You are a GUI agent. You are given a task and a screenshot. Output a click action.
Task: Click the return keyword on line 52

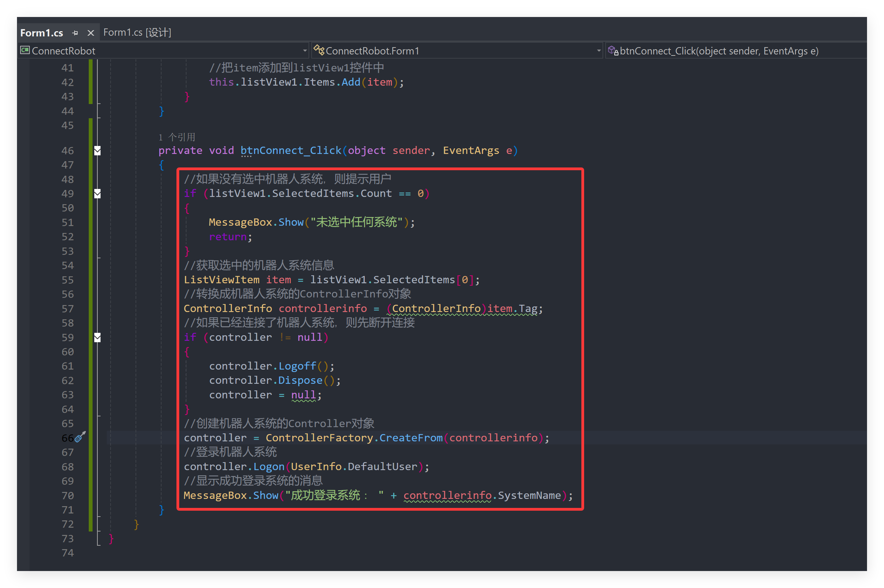tap(227, 237)
